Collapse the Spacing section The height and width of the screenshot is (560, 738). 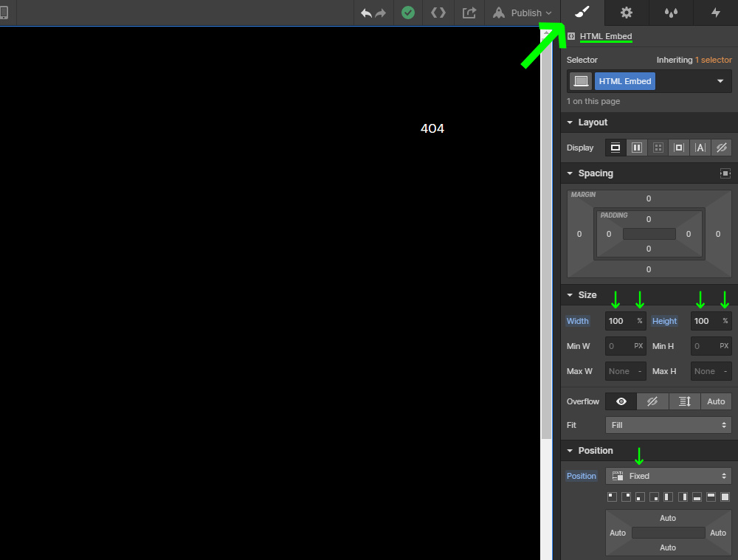570,173
